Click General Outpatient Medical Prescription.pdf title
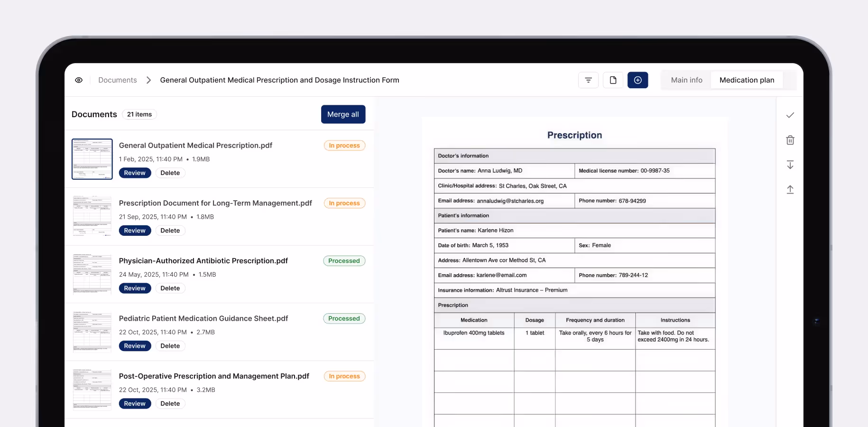The image size is (868, 427). click(195, 145)
